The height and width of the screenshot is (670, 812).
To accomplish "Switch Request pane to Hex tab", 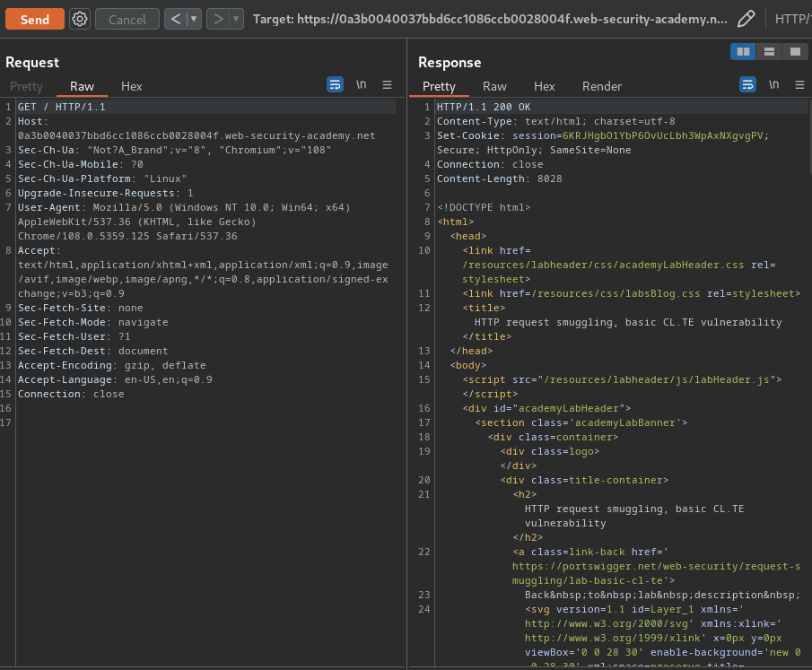I will coord(132,86).
